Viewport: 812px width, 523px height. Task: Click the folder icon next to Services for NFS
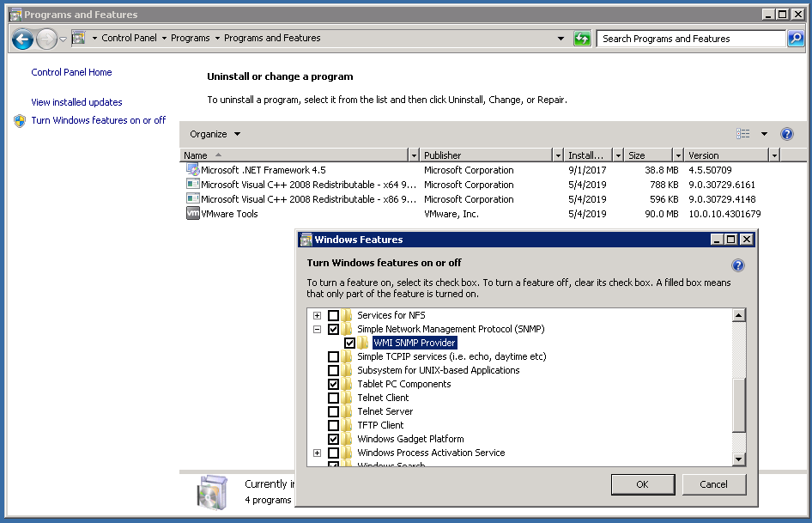347,315
